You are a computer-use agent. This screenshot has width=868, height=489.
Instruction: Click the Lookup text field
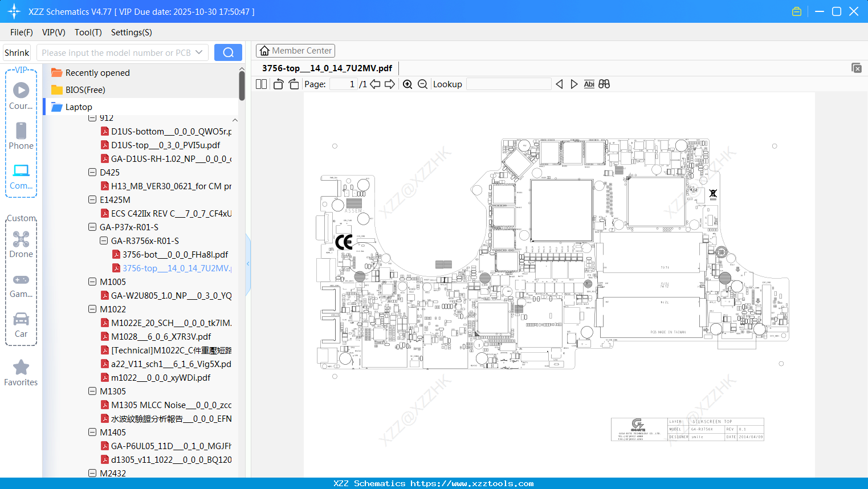tap(509, 84)
